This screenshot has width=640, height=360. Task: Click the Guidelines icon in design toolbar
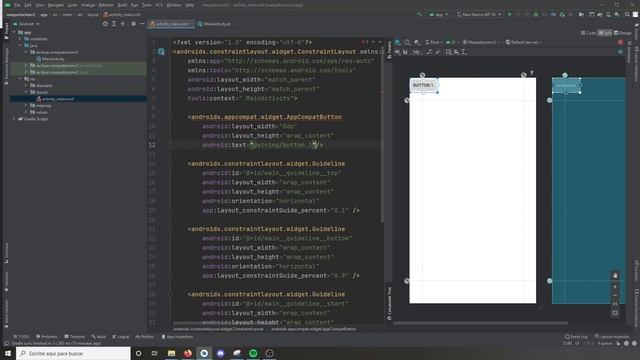(x=464, y=52)
